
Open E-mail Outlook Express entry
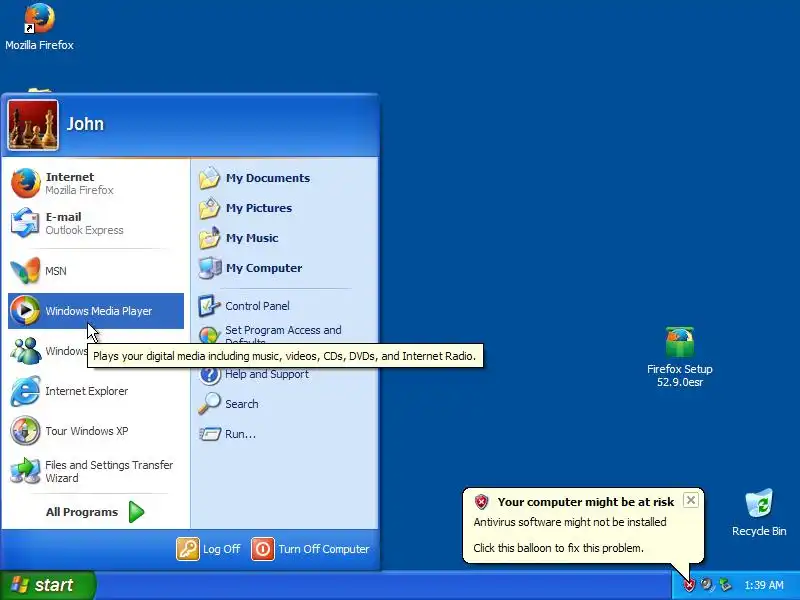coord(95,223)
